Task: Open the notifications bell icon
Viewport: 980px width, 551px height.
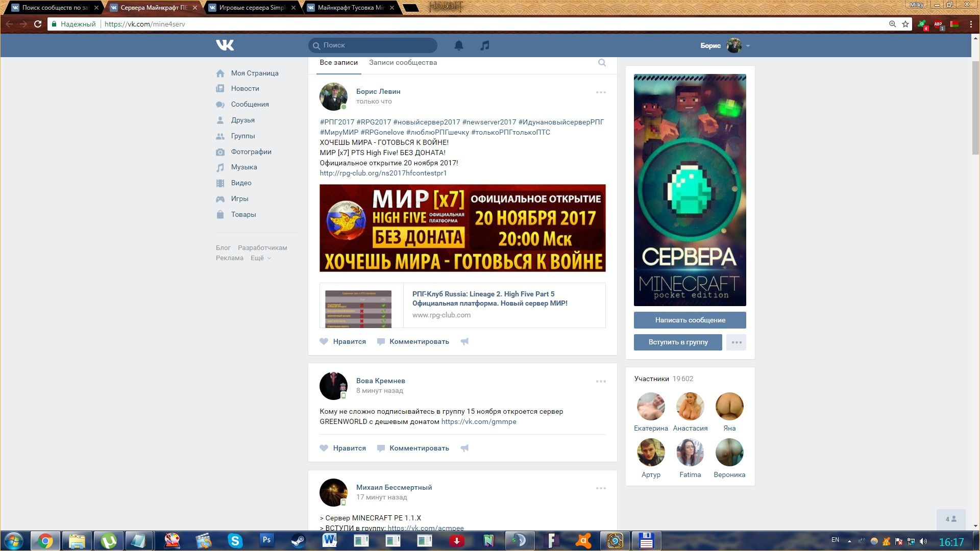Action: [x=458, y=45]
